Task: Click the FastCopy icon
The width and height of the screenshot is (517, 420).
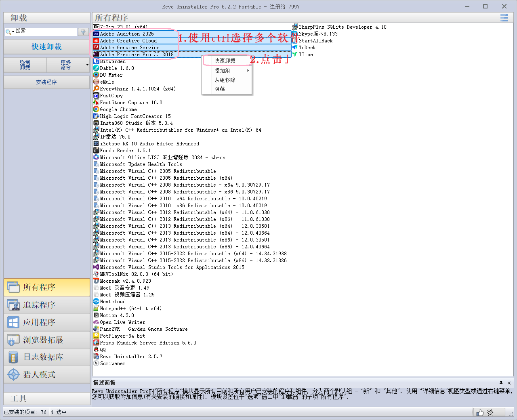Action: click(96, 96)
